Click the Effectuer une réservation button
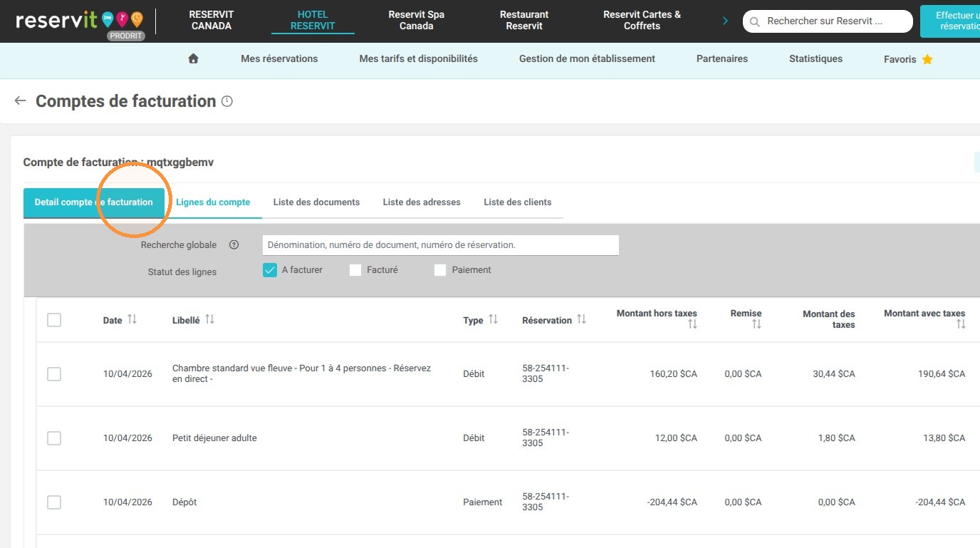 [950, 21]
